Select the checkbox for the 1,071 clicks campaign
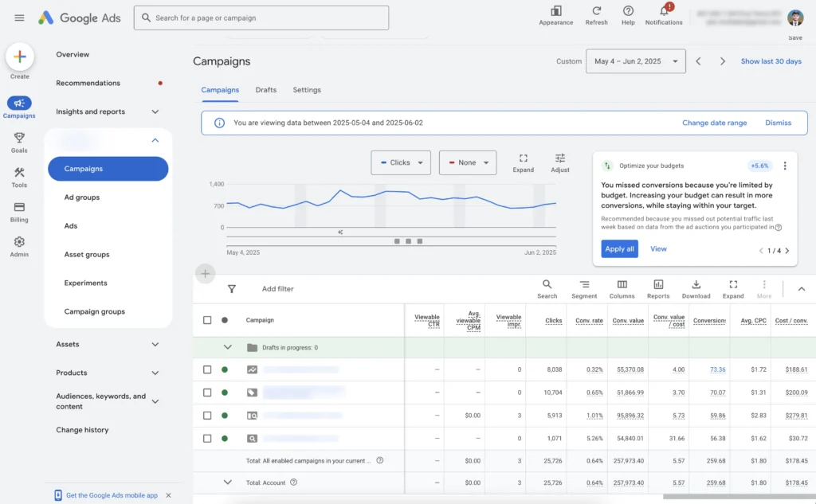The width and height of the screenshot is (816, 504). click(x=207, y=439)
